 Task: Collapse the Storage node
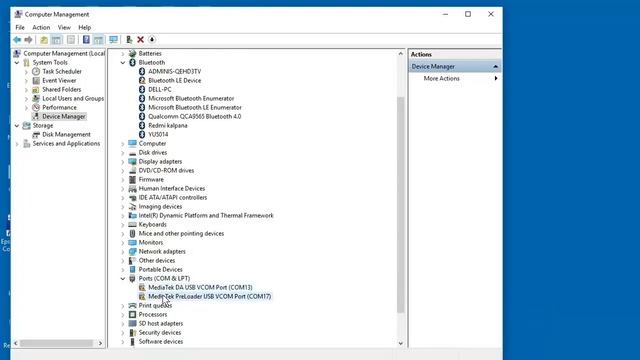tap(17, 125)
